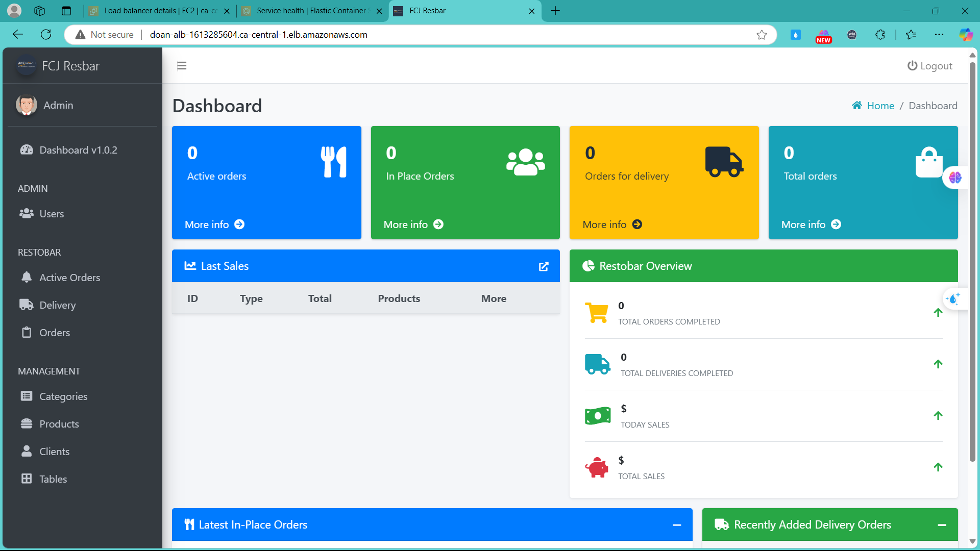
Task: Close the FCJ Resbar browser tab
Action: point(532,11)
